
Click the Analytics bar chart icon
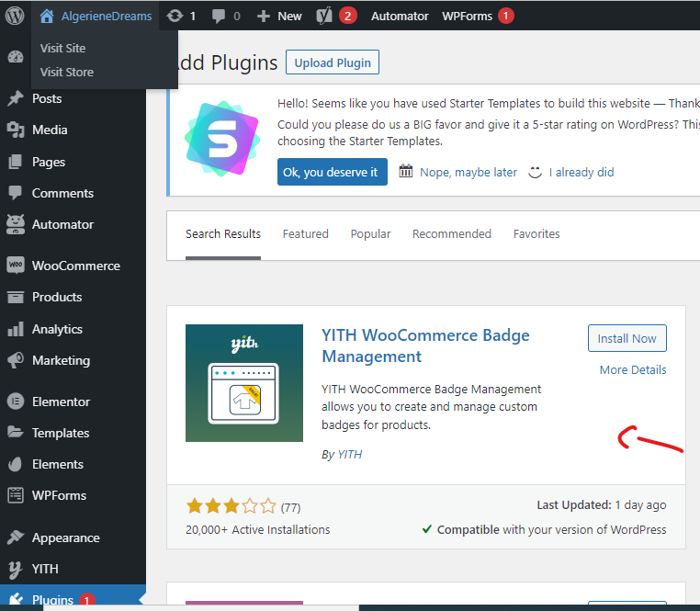16,329
